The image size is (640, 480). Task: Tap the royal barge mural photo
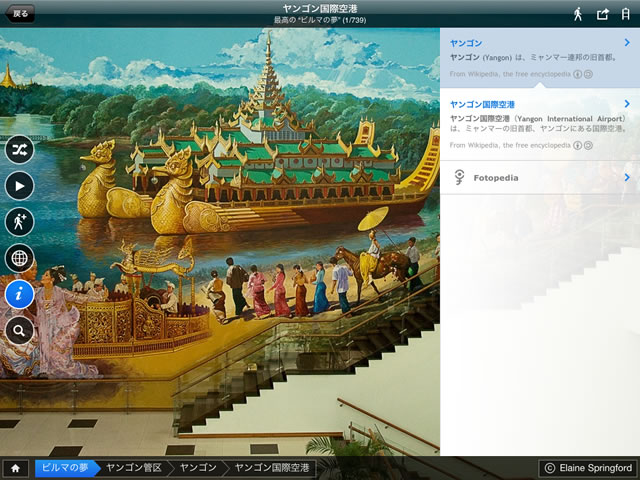tap(220, 242)
